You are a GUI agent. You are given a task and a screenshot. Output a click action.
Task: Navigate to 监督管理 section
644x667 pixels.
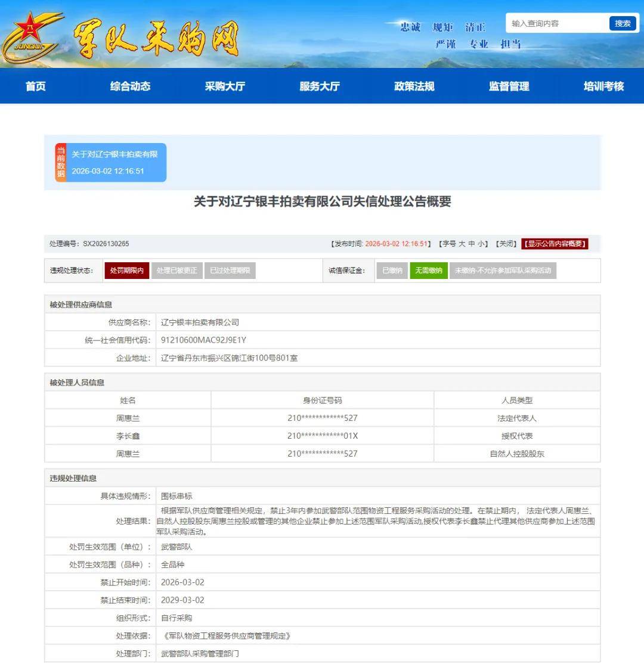click(509, 86)
